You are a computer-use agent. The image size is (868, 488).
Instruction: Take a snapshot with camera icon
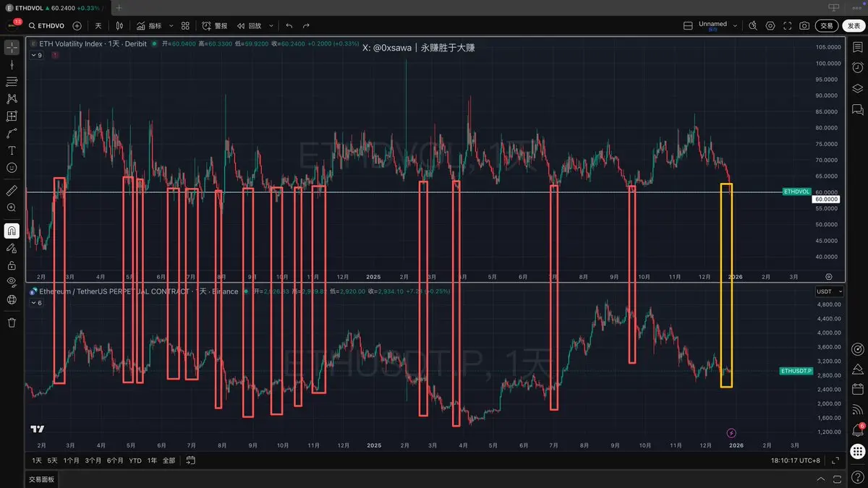tap(804, 25)
